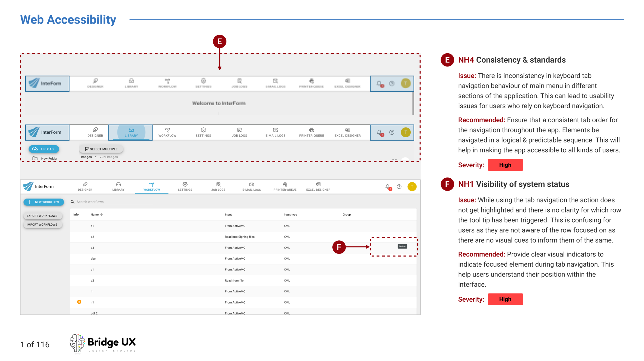Select workflow row a2
Viewport: 644px width, 361px height.
tap(243, 237)
